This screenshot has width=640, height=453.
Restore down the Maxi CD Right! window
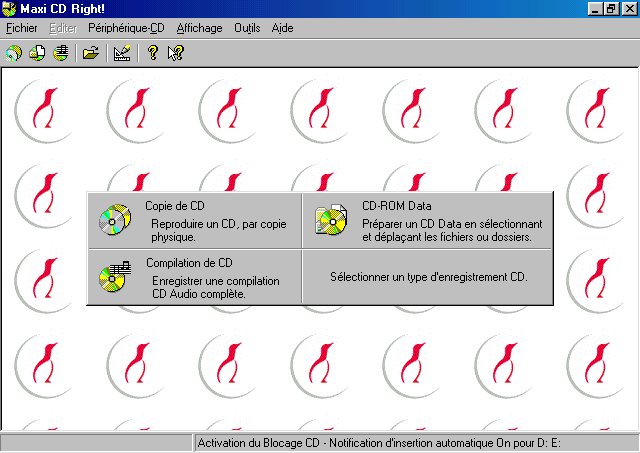coord(611,9)
